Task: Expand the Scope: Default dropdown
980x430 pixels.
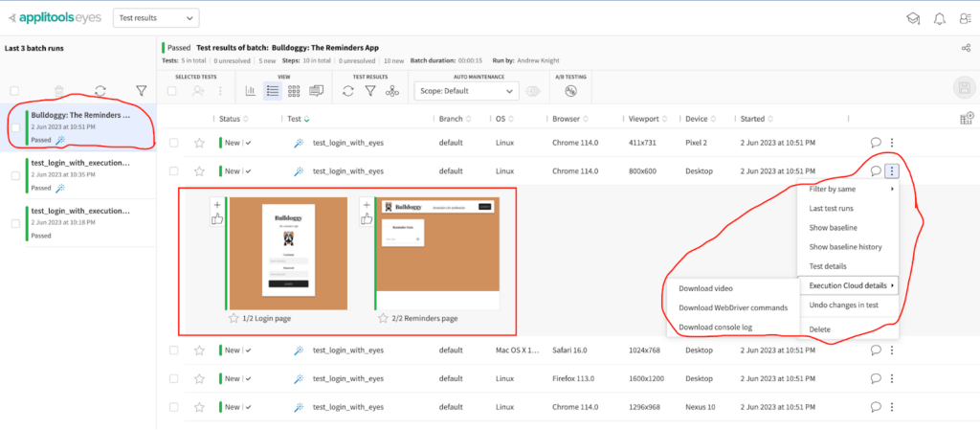Action: [x=466, y=91]
